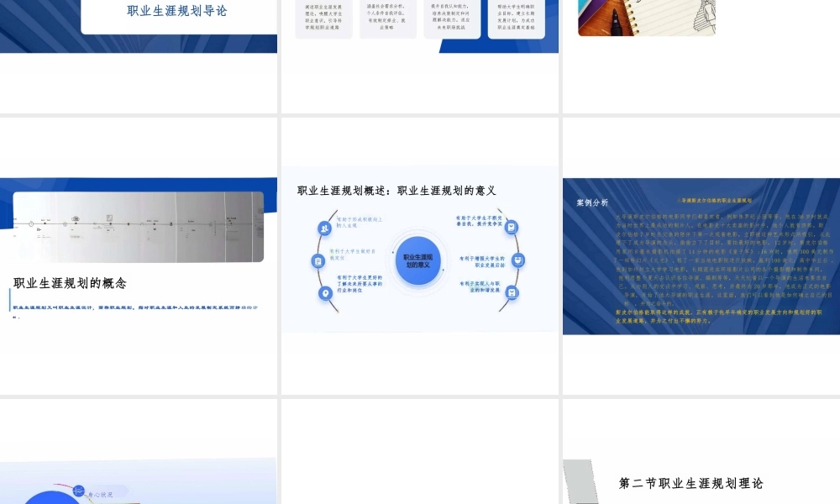Click the lightbulb pin icon beside 行业和岗位 text
The width and height of the screenshot is (840, 504).
coord(325,293)
